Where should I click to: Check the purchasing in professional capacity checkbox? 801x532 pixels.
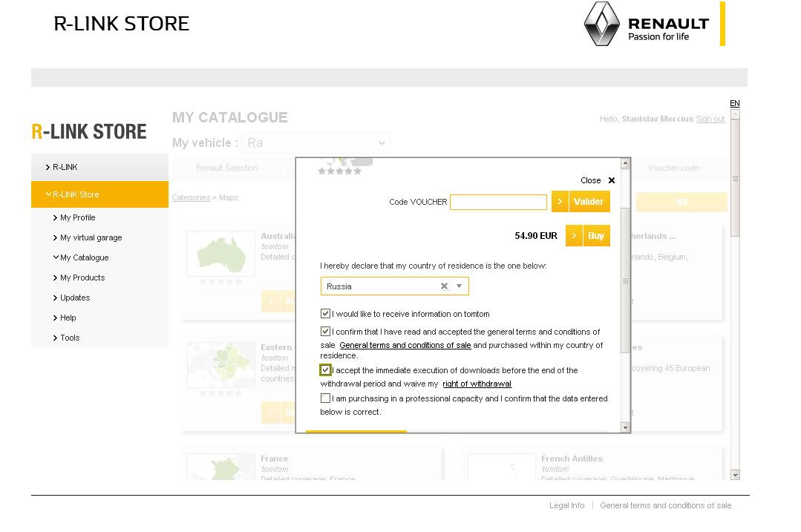tap(325, 398)
